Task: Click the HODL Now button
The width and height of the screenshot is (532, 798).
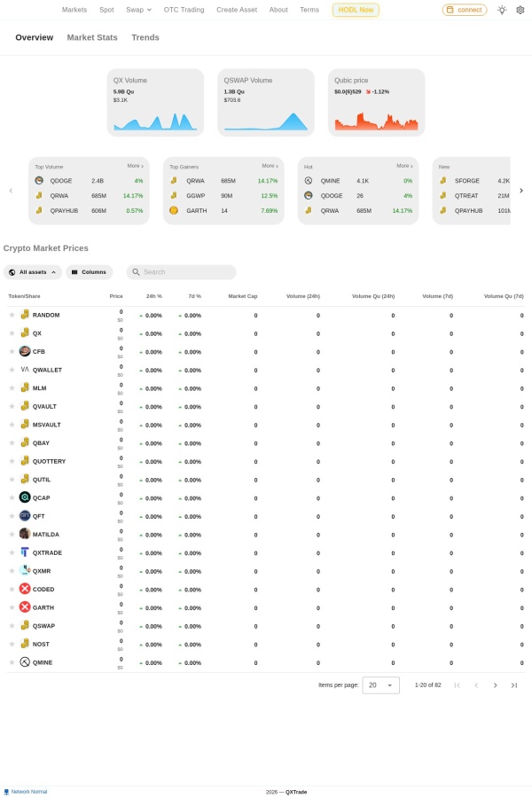Action: pos(356,10)
